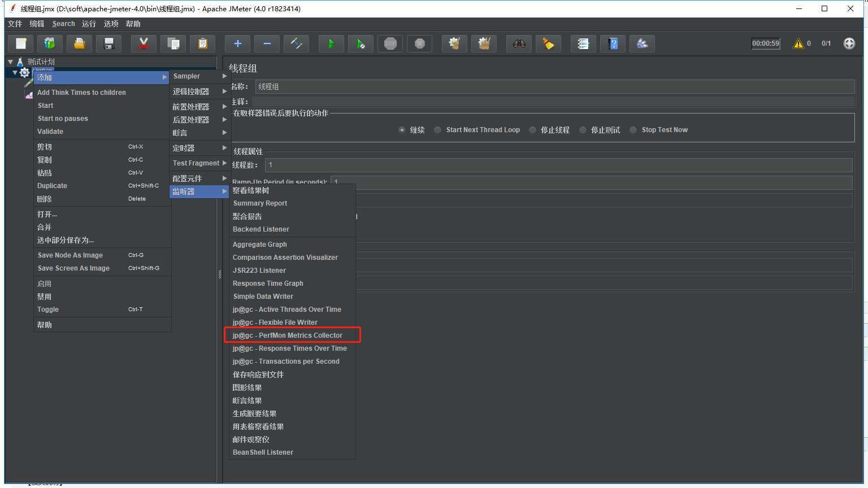Screen dimensions: 868x488
Task: Open the Templates toolbar icon
Action: (x=50, y=43)
